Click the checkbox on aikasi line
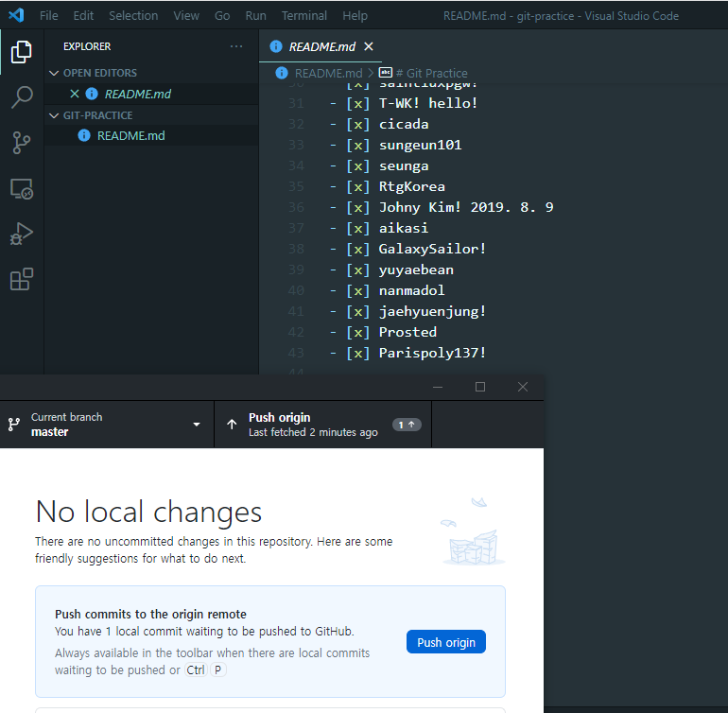 tap(358, 228)
